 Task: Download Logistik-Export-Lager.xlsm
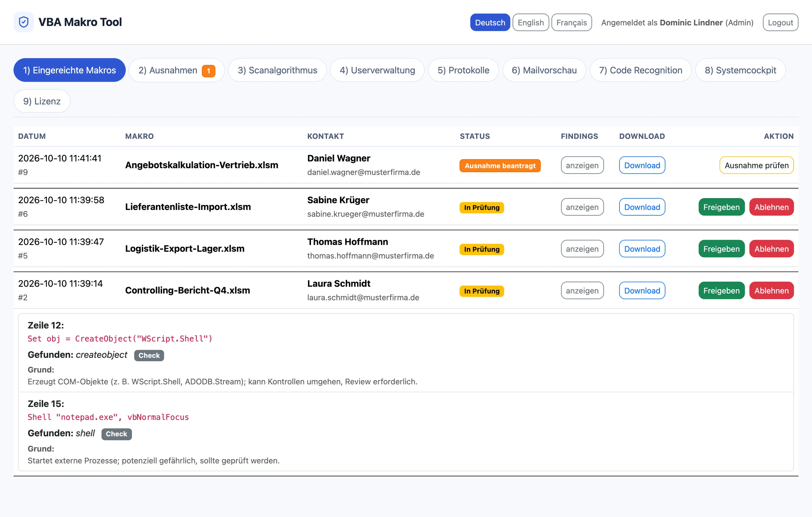(642, 249)
